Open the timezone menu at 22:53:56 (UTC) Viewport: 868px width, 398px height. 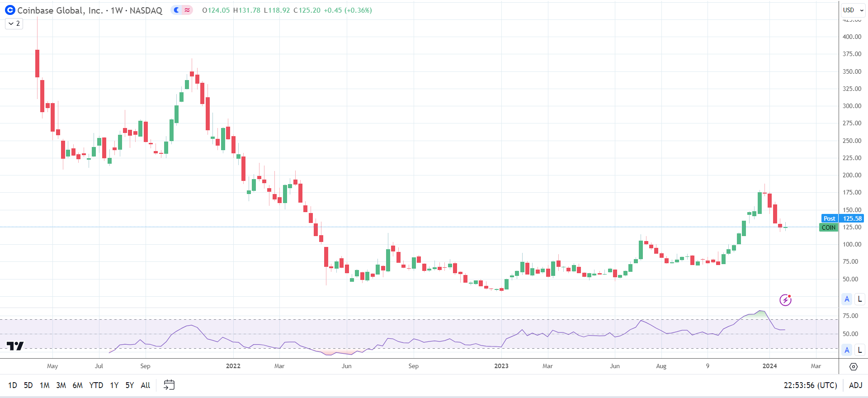tap(810, 385)
